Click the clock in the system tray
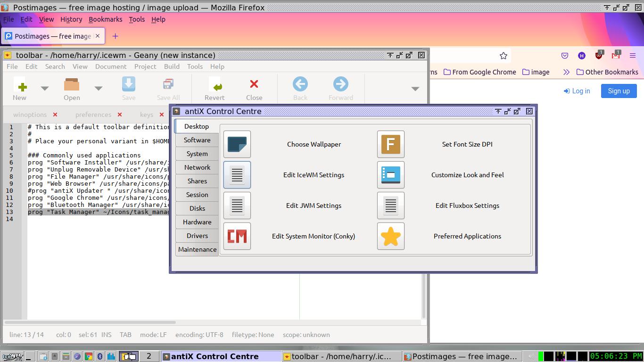Screen dimensions: 644x362 pos(616,356)
